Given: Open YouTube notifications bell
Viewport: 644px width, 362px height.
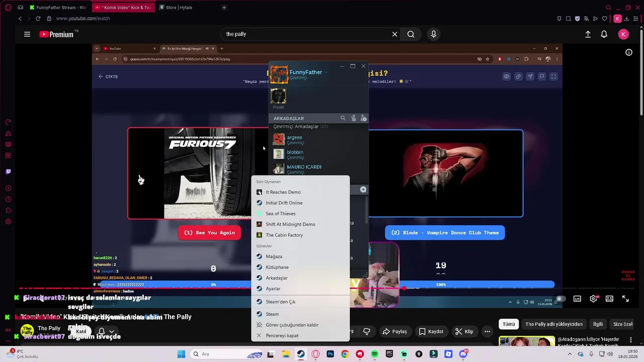Looking at the screenshot, I should pyautogui.click(x=604, y=34).
